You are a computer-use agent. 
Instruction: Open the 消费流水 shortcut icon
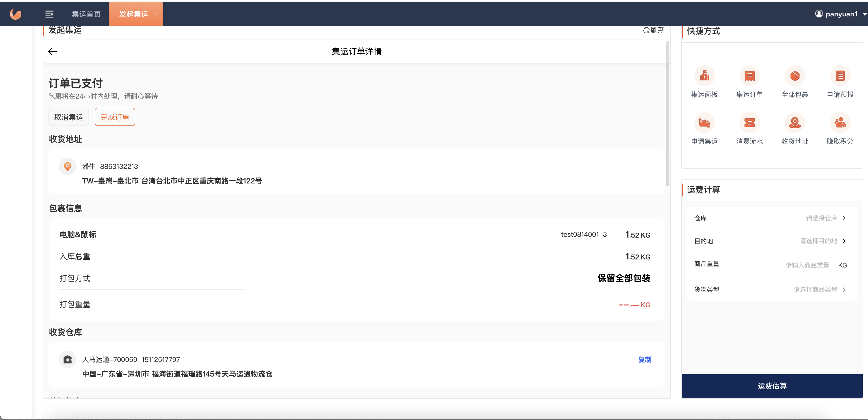point(749,123)
